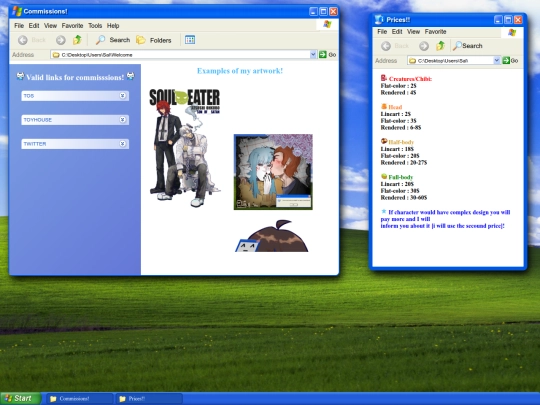This screenshot has width=540, height=405.
Task: Click the Search icon in Prices window
Action: [x=457, y=45]
